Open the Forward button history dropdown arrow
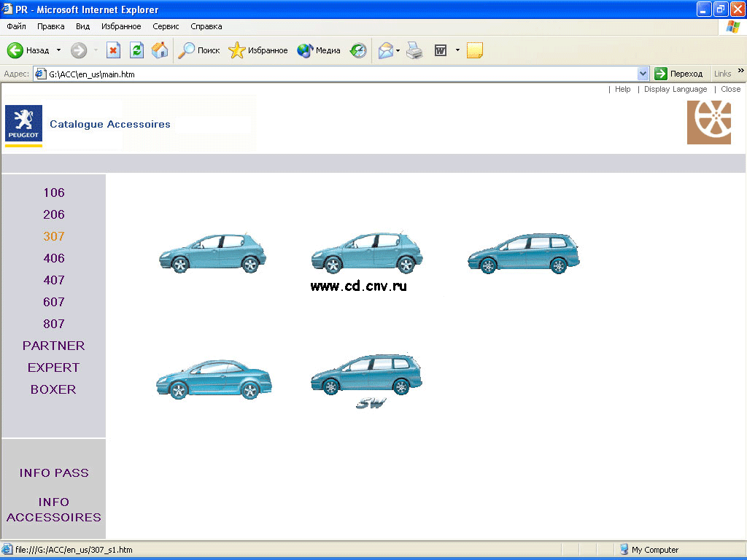Image resolution: width=747 pixels, height=560 pixels. (96, 50)
